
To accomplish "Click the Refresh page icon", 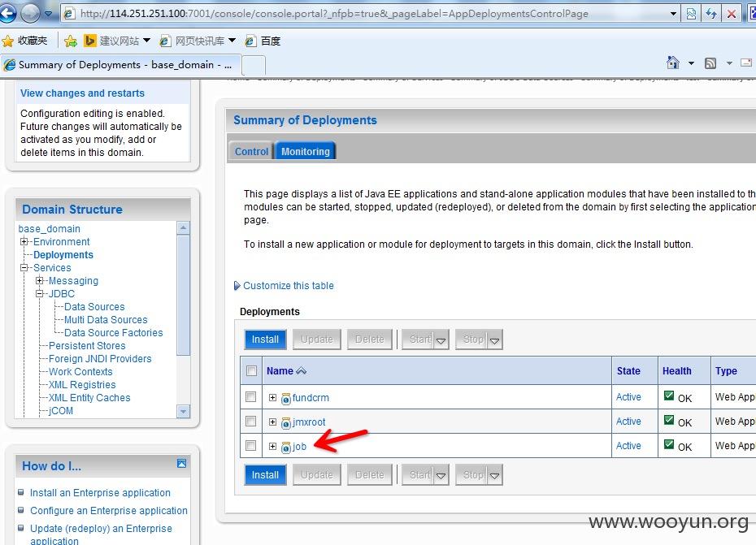I will coord(711,14).
